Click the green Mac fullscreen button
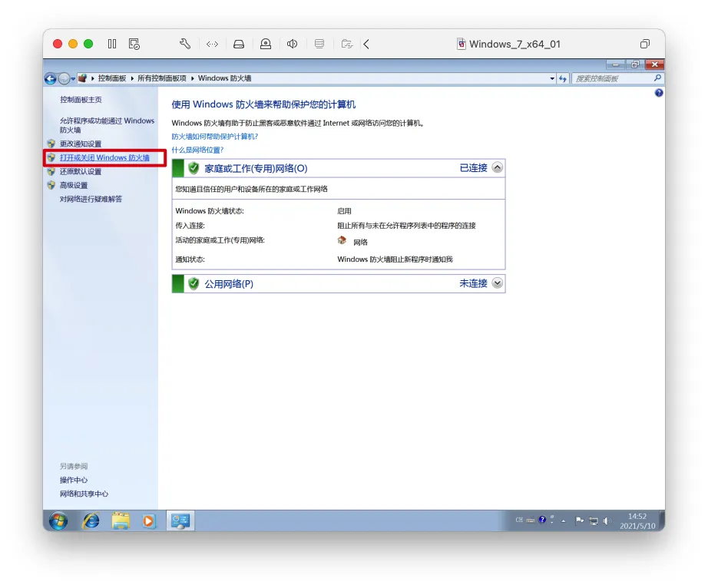The width and height of the screenshot is (708, 588). pos(88,44)
